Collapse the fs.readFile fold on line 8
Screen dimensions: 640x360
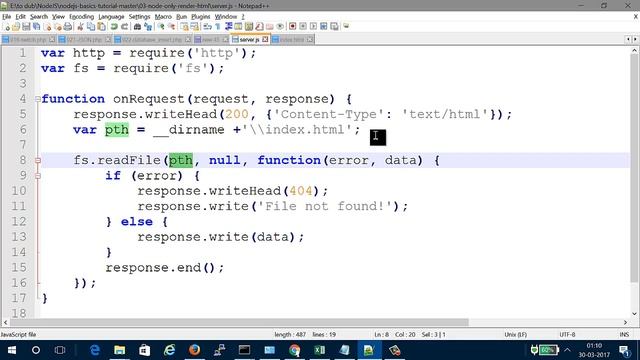(38, 160)
